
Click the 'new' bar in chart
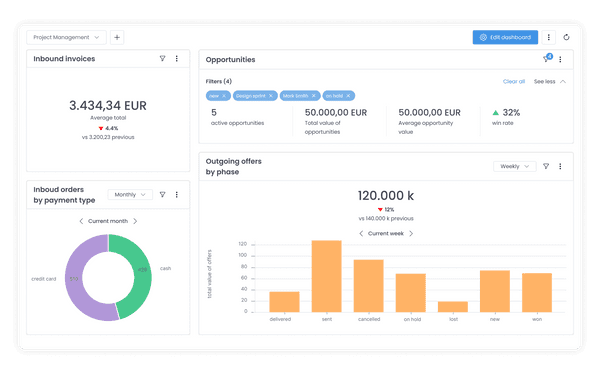pos(495,291)
